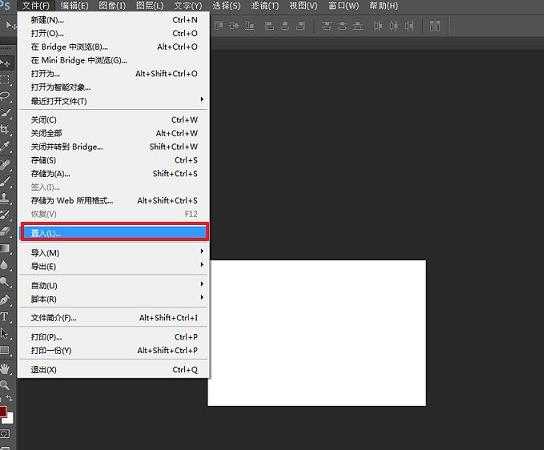Image resolution: width=544 pixels, height=450 pixels.
Task: Choose the Clone Stamp tool
Action: pyautogui.click(x=5, y=198)
